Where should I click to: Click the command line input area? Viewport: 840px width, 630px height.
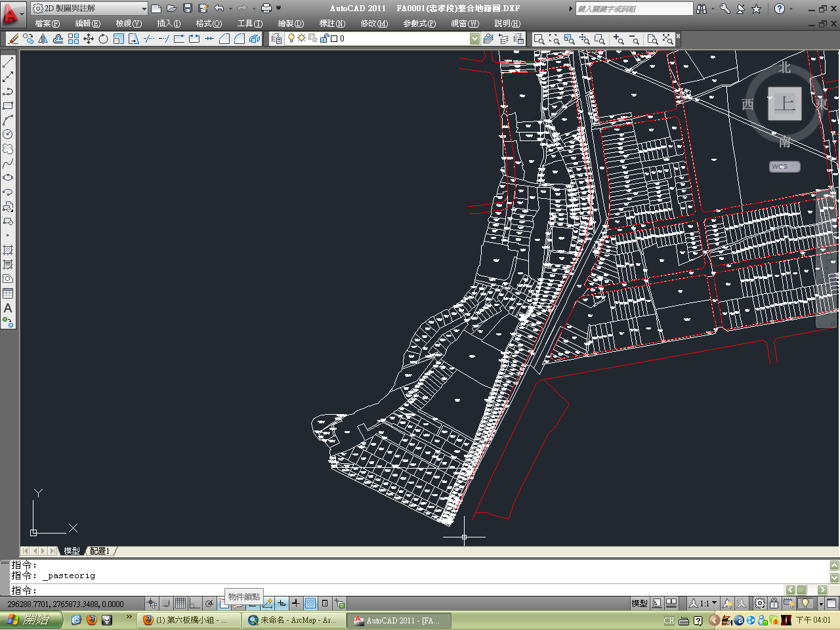pyautogui.click(x=397, y=590)
